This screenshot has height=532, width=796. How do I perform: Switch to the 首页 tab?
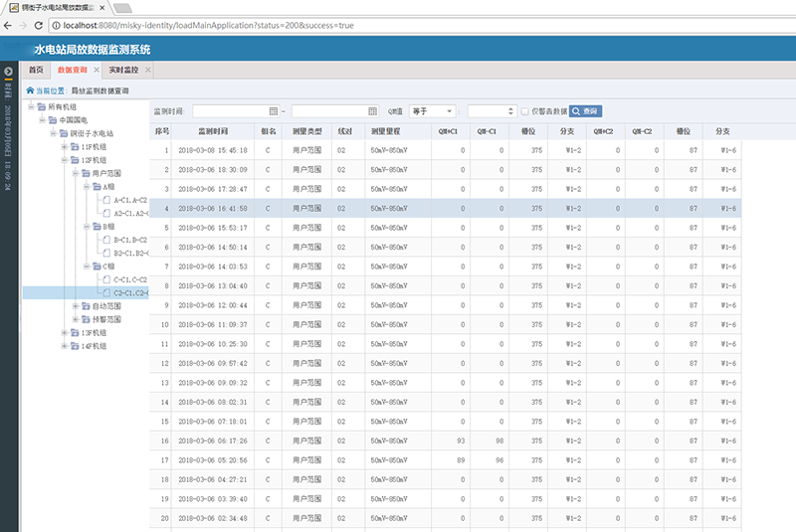click(36, 71)
